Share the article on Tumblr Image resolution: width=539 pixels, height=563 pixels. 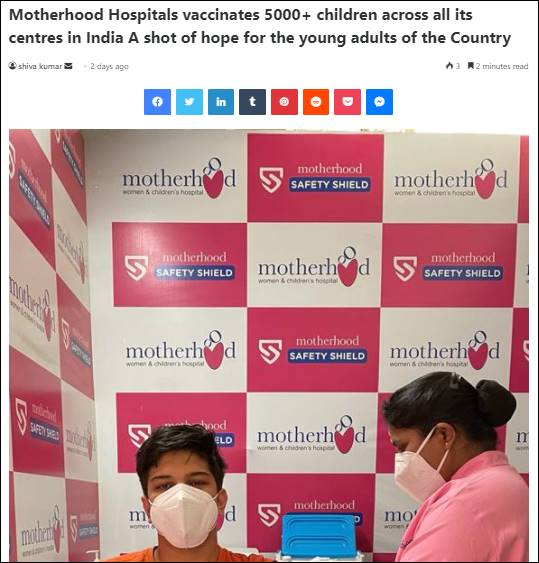[x=252, y=102]
